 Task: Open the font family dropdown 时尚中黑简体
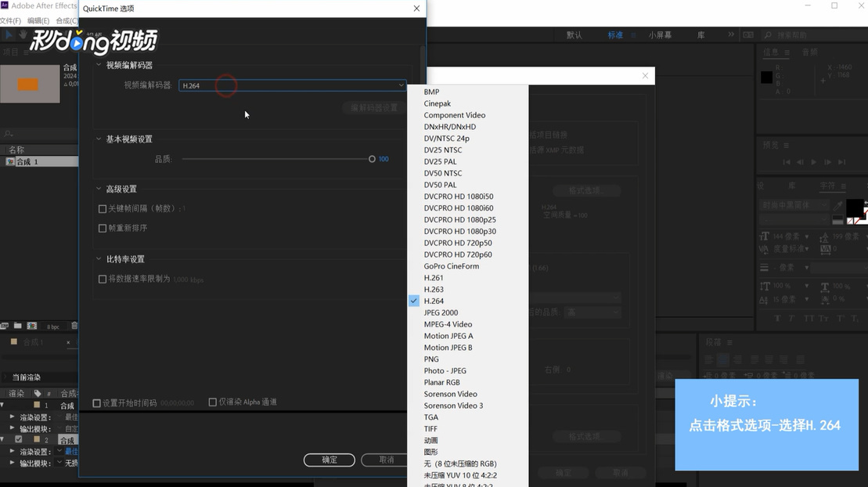click(794, 206)
